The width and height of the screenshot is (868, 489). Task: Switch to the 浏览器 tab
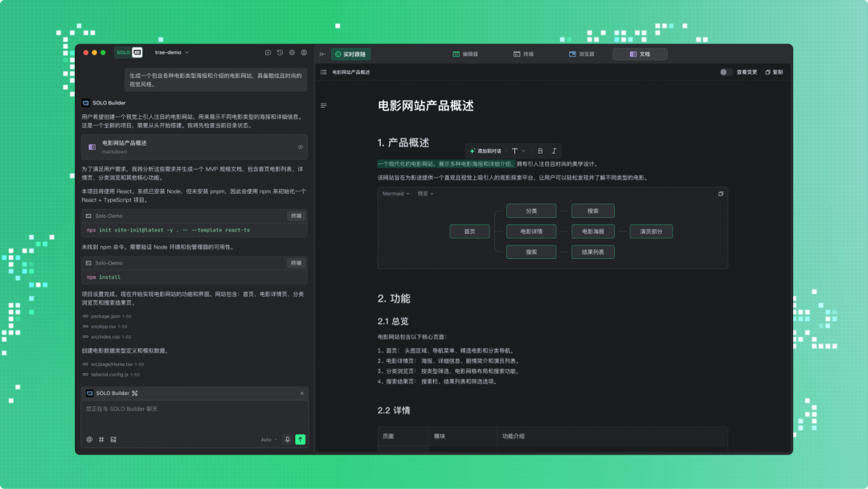coord(582,54)
